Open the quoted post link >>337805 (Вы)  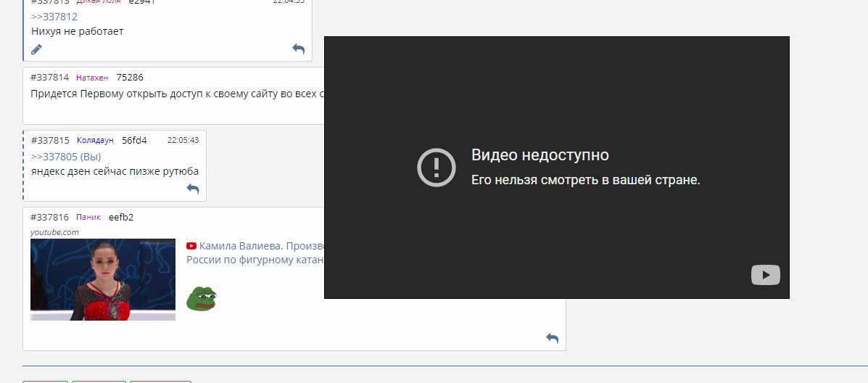tap(66, 157)
